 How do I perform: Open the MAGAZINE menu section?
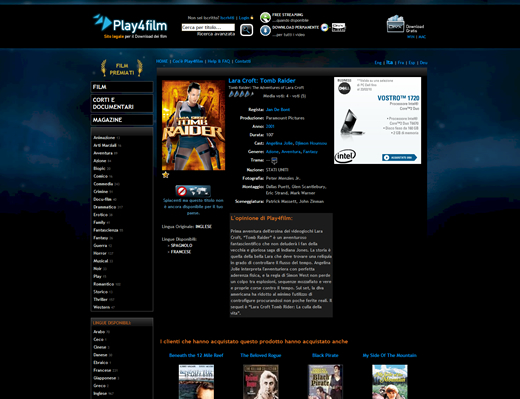[x=122, y=120]
